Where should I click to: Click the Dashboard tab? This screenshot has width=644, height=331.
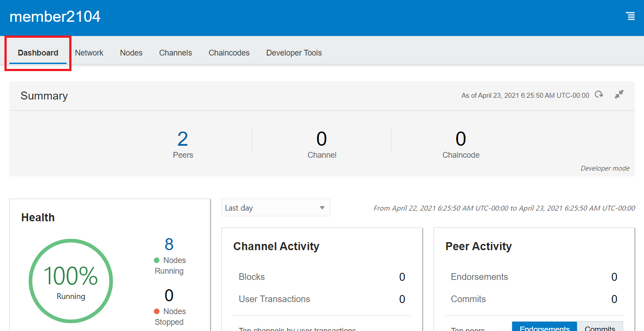point(38,52)
